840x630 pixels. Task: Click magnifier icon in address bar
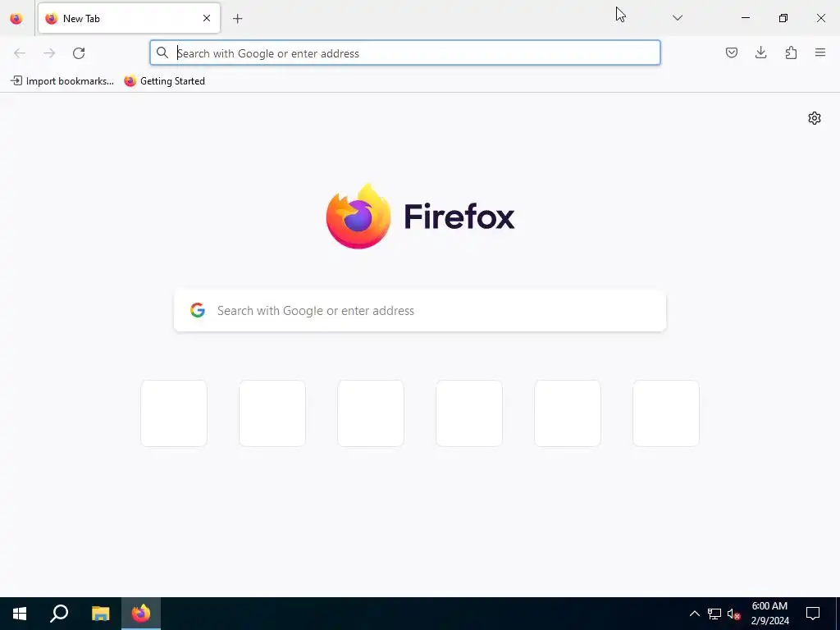tap(162, 52)
